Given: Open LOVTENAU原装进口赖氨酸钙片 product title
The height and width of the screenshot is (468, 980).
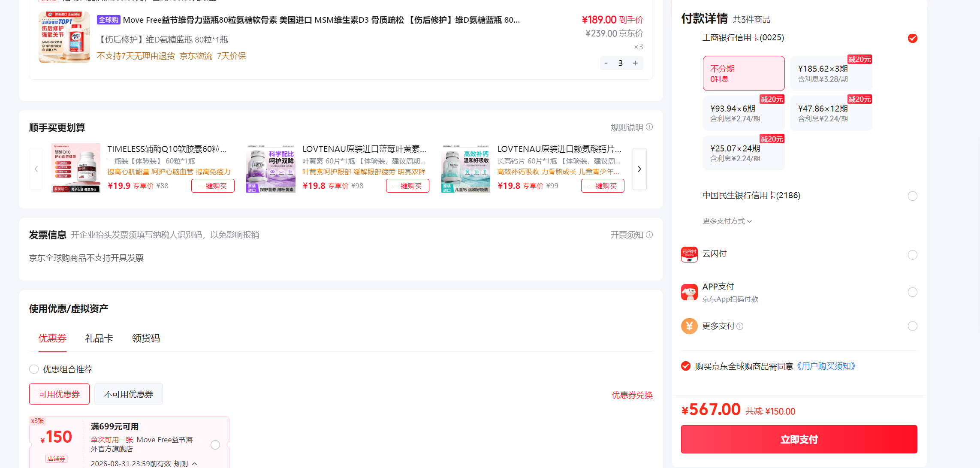Looking at the screenshot, I should pos(559,149).
